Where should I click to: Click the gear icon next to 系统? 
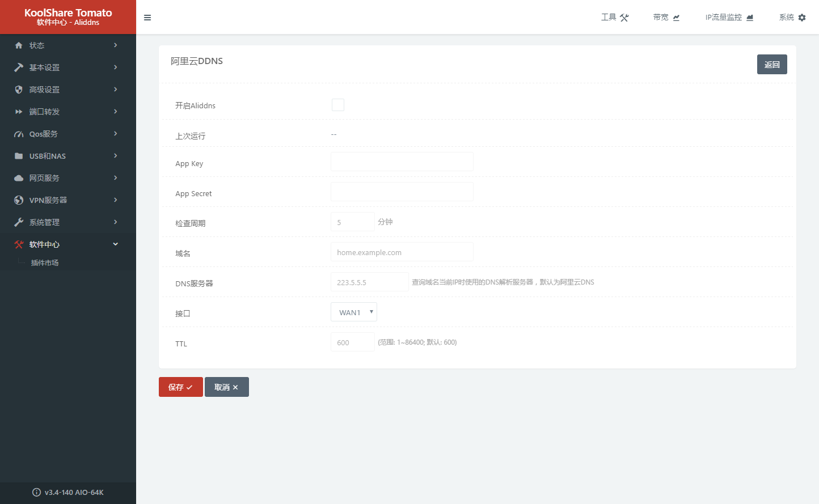click(x=802, y=18)
